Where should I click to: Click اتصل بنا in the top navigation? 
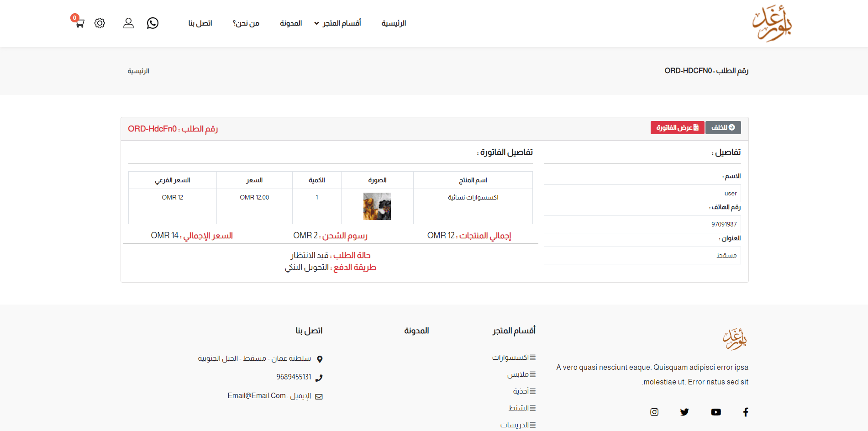pos(200,23)
